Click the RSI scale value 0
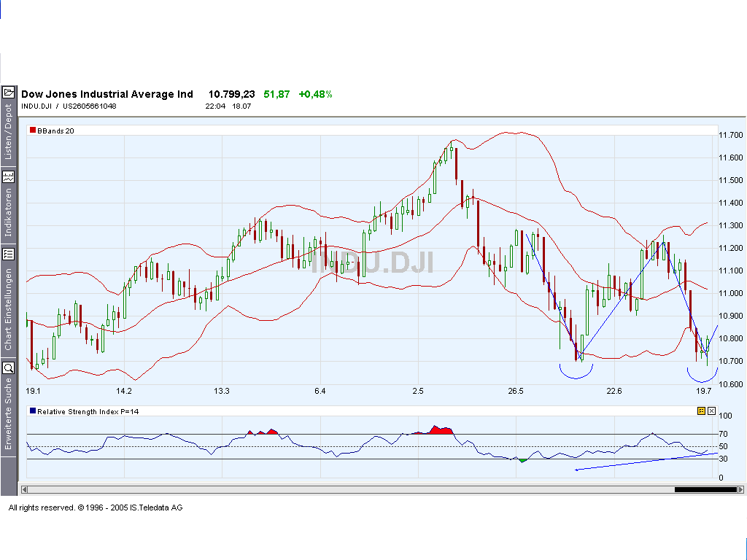Image resolution: width=747 pixels, height=560 pixels. [x=721, y=478]
